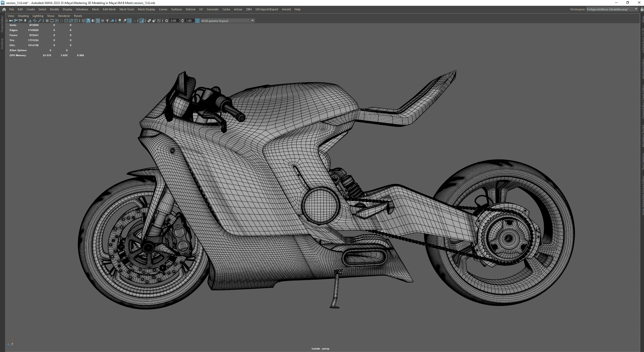
Task: Toggle Isolate Select icon in toolbar
Action: pos(142,21)
